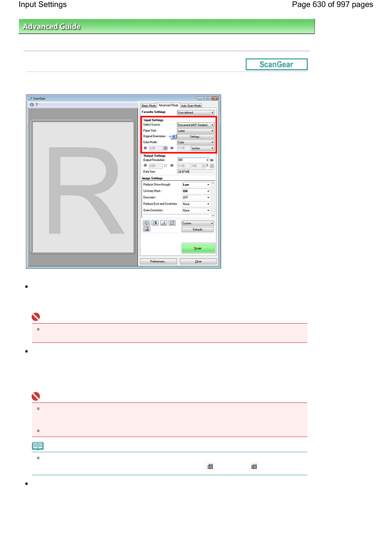The image size is (392, 555).
Task: Click output width field 8.50
Action: click(x=155, y=166)
